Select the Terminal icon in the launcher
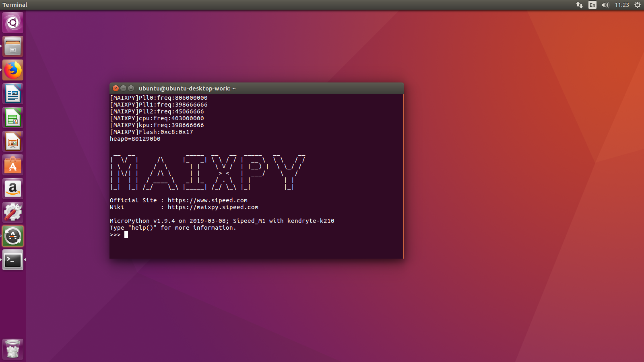This screenshot has width=644, height=362. [13, 260]
